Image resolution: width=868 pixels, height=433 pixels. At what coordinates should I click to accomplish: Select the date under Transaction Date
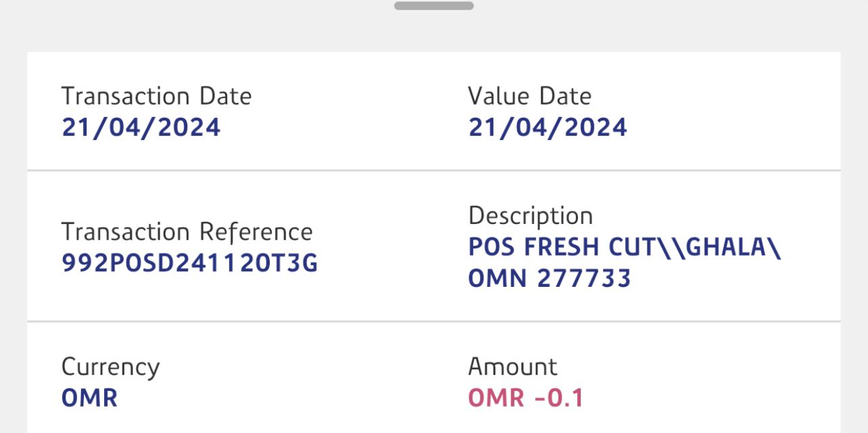[x=141, y=127]
